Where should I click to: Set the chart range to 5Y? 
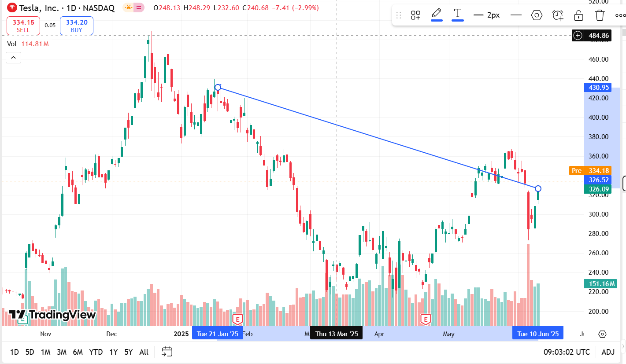(128, 352)
